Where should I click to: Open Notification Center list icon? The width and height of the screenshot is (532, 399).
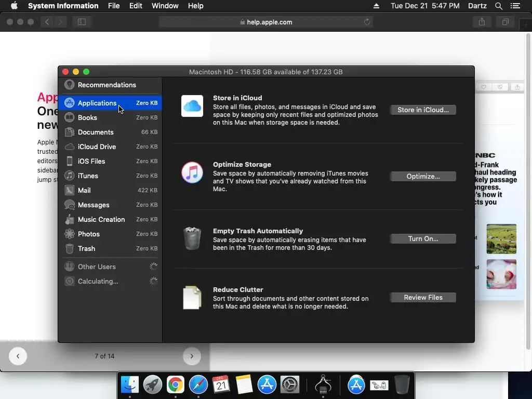coord(515,6)
